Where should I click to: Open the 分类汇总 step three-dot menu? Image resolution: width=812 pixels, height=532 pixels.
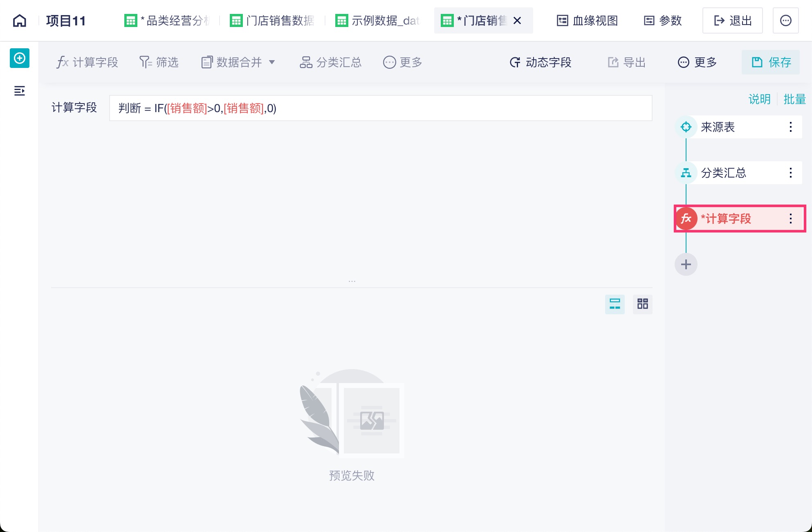[790, 173]
